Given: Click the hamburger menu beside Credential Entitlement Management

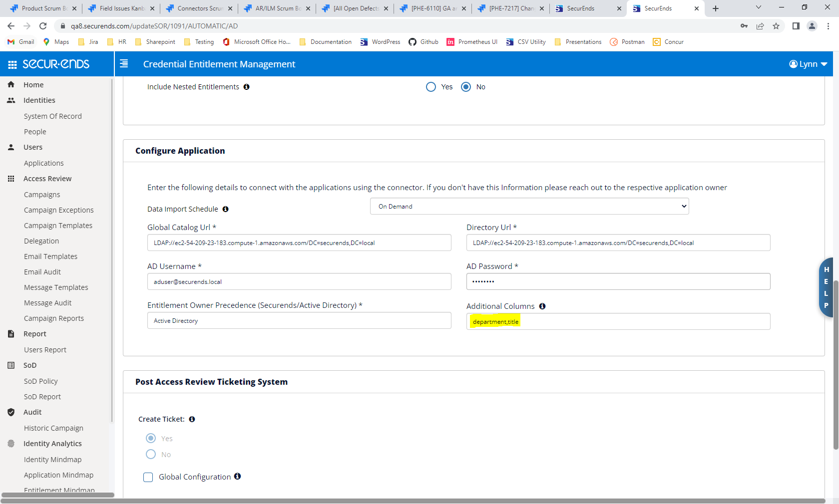Looking at the screenshot, I should click(123, 64).
